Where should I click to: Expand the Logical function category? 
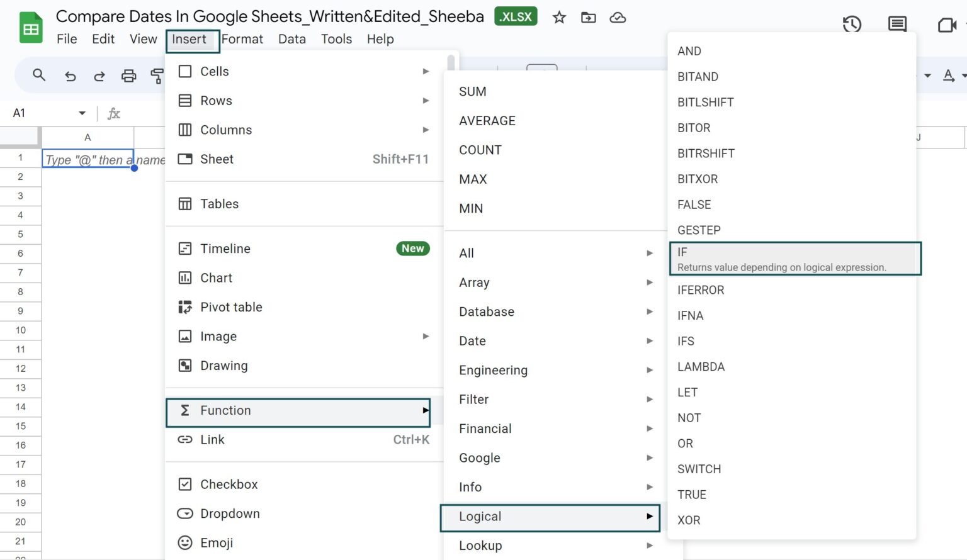(550, 517)
